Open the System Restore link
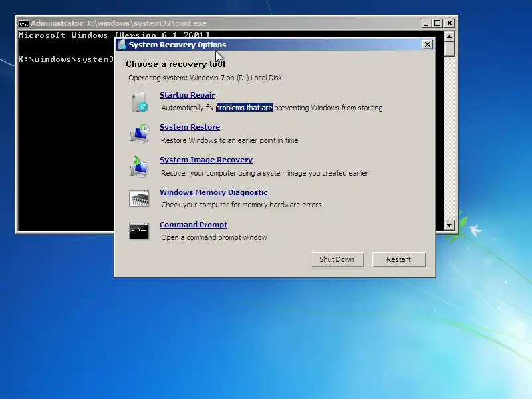This screenshot has height=399, width=532. click(190, 127)
